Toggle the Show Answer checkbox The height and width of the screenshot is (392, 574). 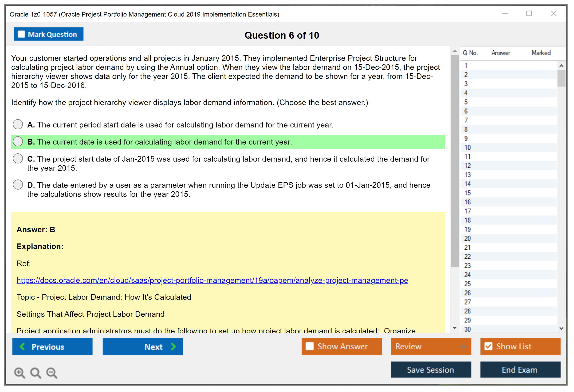coord(310,346)
